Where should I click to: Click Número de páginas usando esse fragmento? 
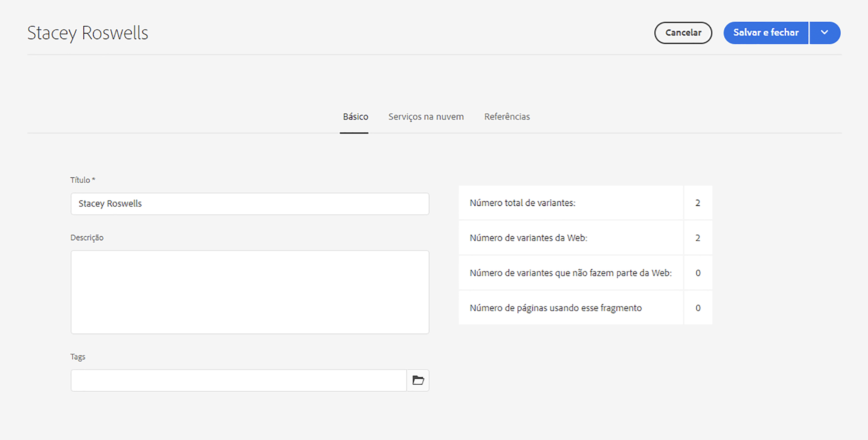coord(556,308)
